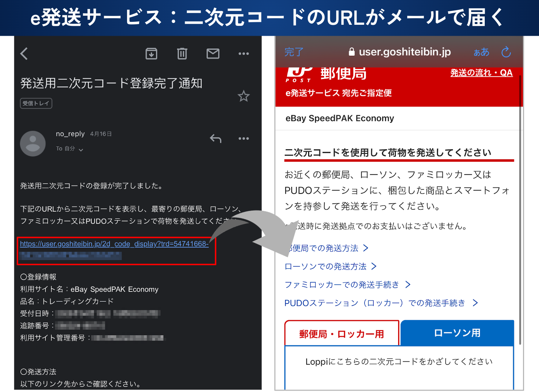The width and height of the screenshot is (539, 392).
Task: Expand ローソンでの発送方法 instructions
Action: [330, 267]
